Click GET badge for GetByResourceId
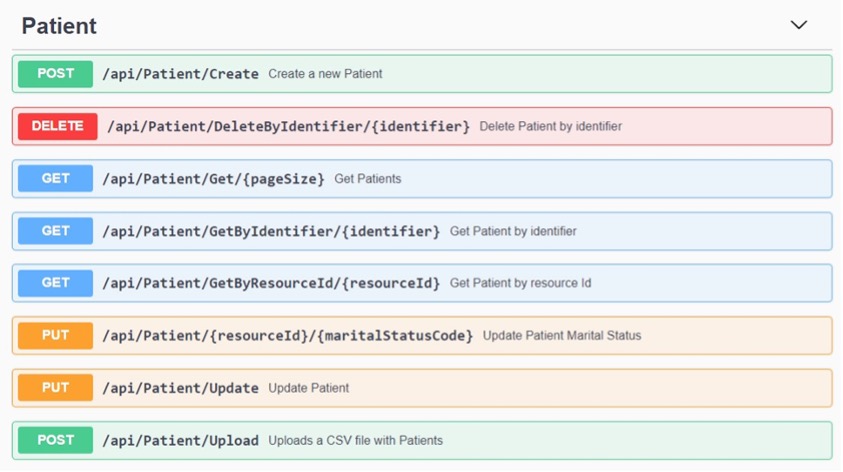The height and width of the screenshot is (472, 843). (55, 283)
